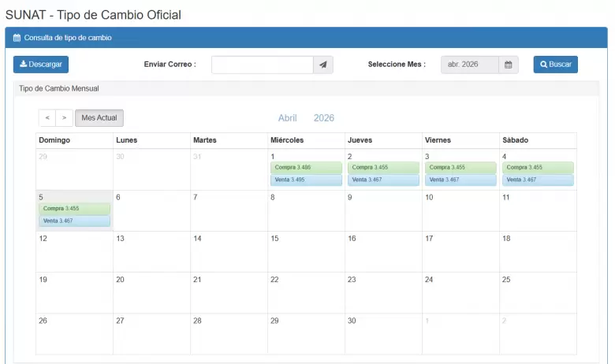Click the Tipo de Cambio Mensual heading

tap(59, 88)
